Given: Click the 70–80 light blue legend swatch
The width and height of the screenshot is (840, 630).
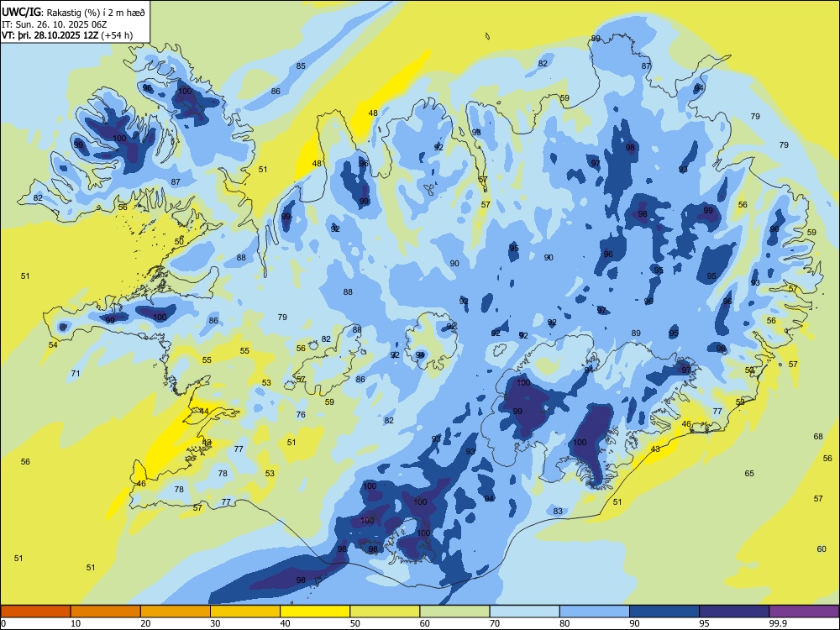Looking at the screenshot, I should click(x=524, y=612).
